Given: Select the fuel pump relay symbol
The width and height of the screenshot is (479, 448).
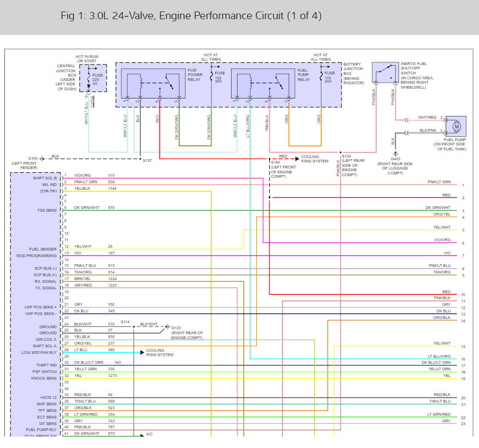Looking at the screenshot, I should point(264,83).
